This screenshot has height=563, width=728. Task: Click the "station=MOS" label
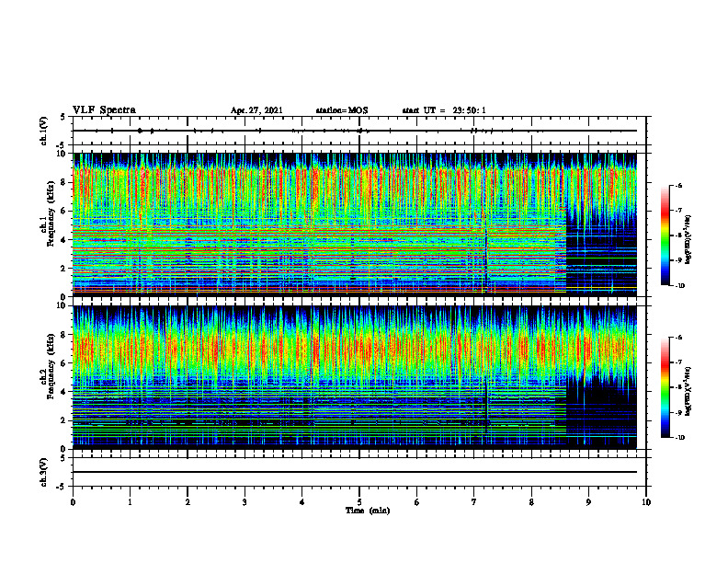coord(342,110)
